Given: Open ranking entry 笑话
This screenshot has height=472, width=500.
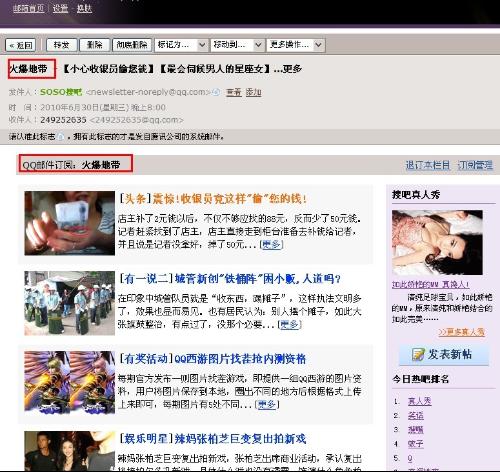Looking at the screenshot, I should [416, 416].
